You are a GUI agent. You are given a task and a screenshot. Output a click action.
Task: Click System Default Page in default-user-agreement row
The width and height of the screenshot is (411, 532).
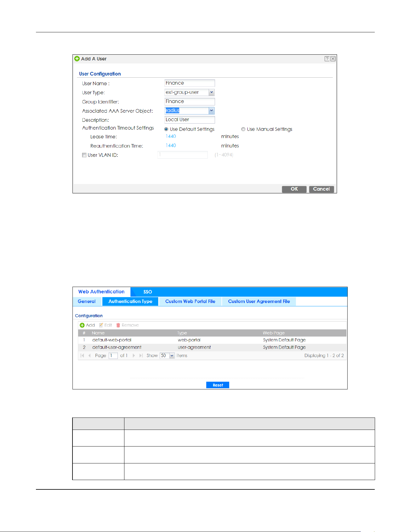click(x=284, y=347)
